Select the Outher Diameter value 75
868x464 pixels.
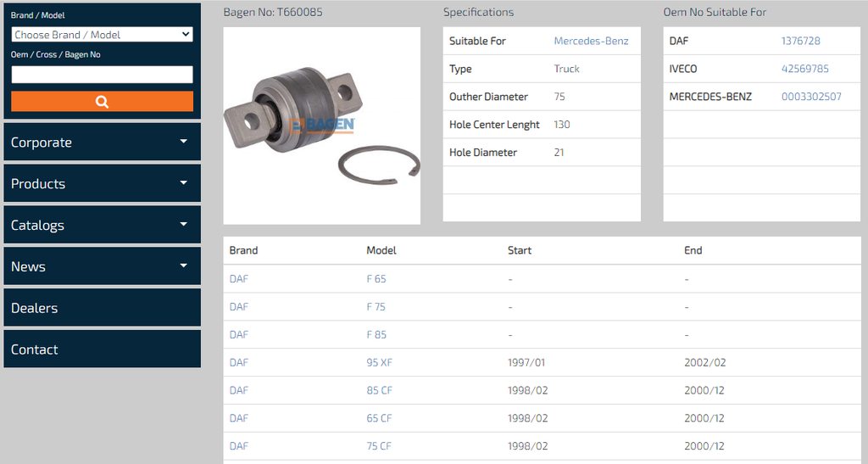tap(559, 97)
